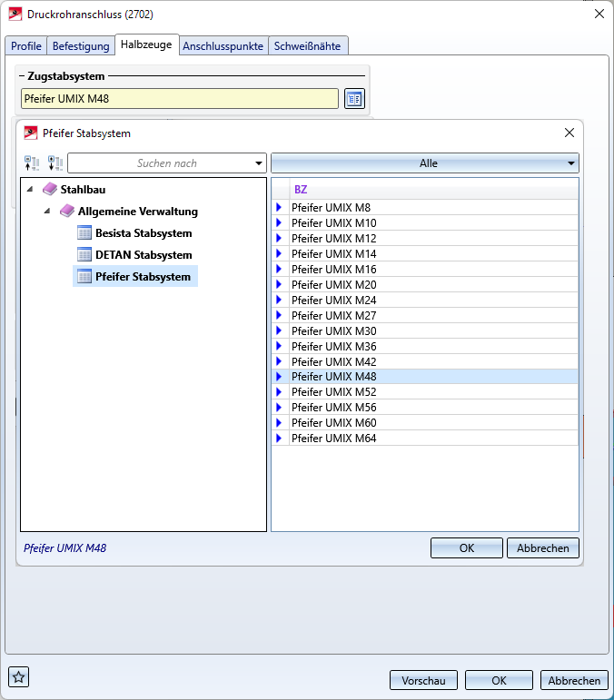Open the Alle filter dropdown
Viewport: 614px width, 700px height.
click(x=425, y=163)
